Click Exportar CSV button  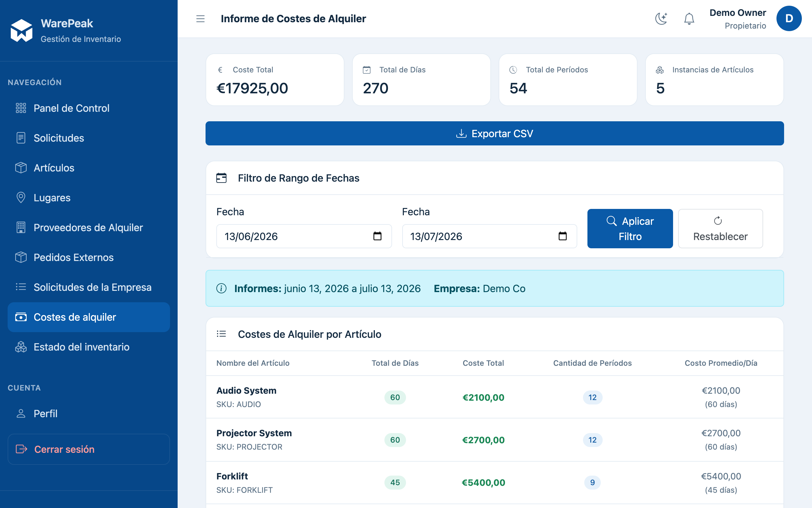click(x=494, y=133)
